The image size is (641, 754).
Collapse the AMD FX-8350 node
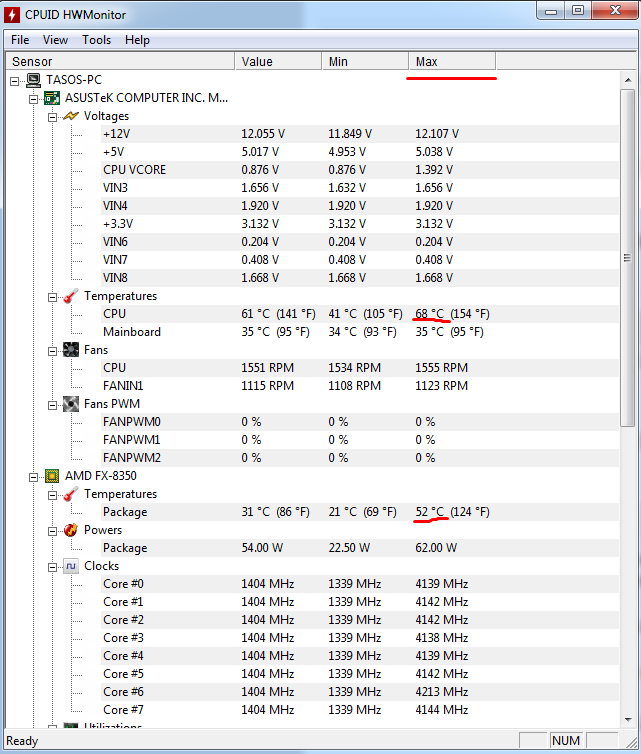33,477
